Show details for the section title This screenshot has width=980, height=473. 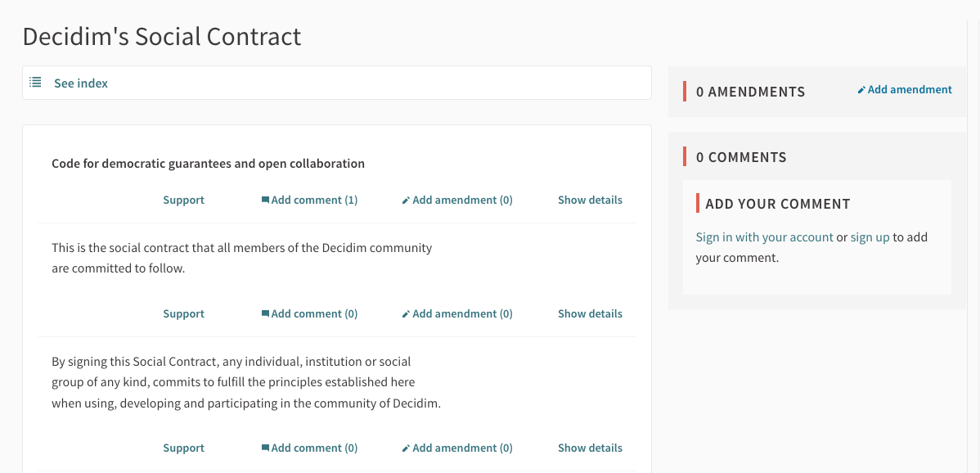click(x=590, y=199)
